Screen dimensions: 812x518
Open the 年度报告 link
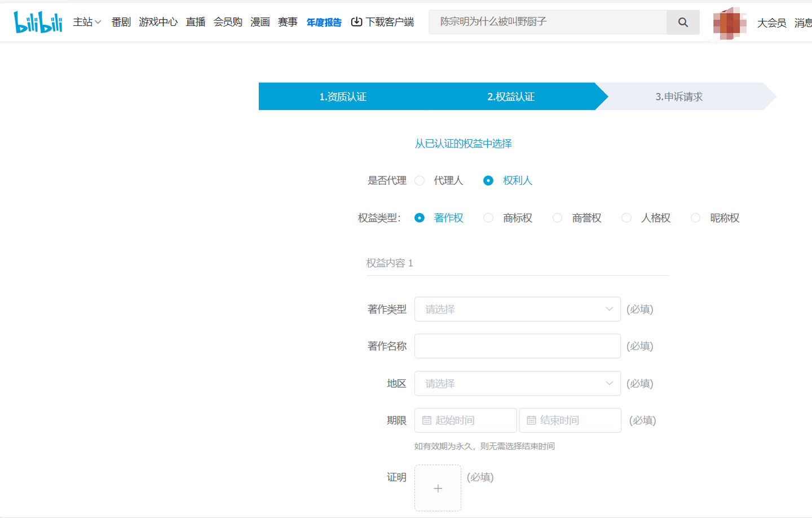coord(324,22)
